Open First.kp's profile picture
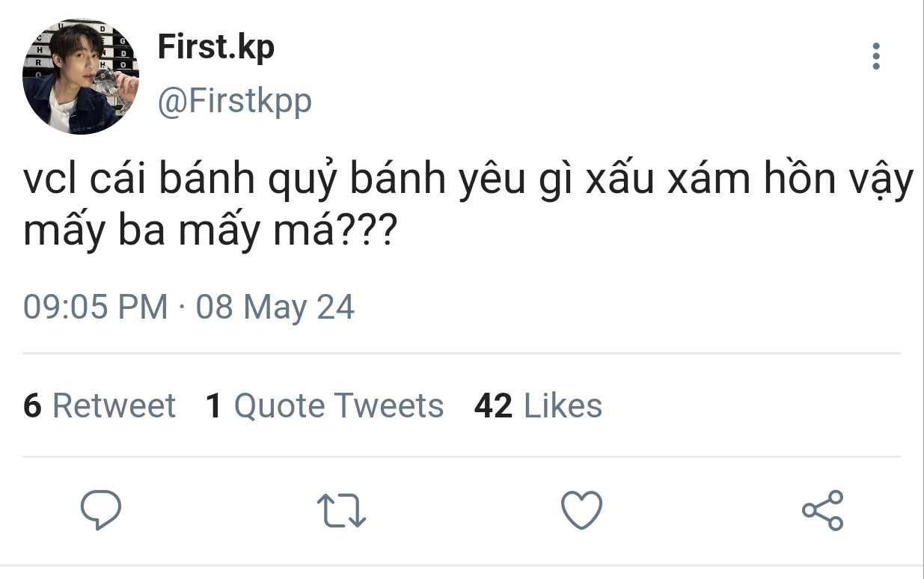Screen dimensions: 924x579 point(81,76)
